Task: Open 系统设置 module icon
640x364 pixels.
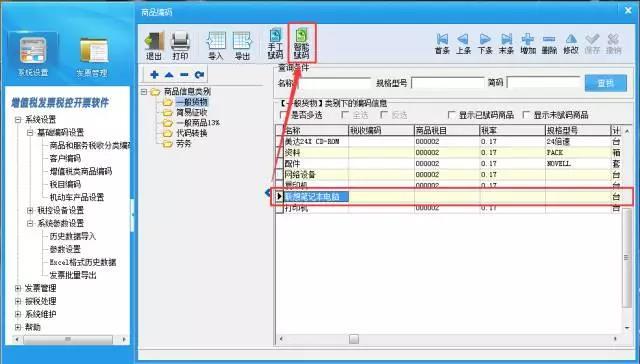Action: point(33,57)
